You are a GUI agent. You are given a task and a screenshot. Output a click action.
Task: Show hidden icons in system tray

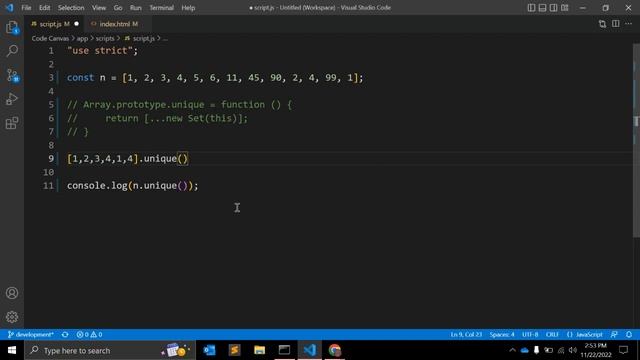click(x=512, y=350)
